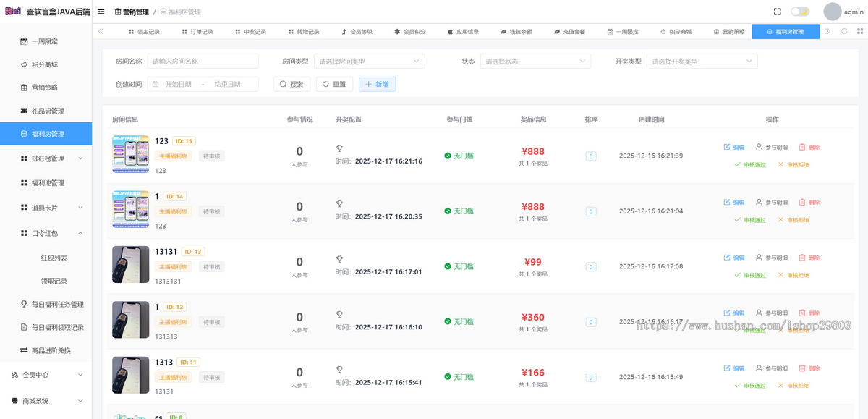Viewport: 868px width, 419px height.
Task: Expand 排行榜管理 in sidebar
Action: (x=46, y=158)
